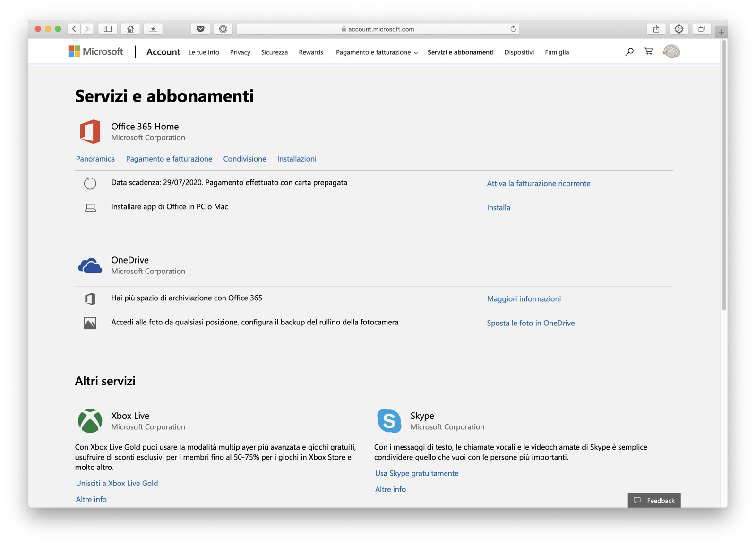Click the Skype service title
756x545 pixels.
422,416
